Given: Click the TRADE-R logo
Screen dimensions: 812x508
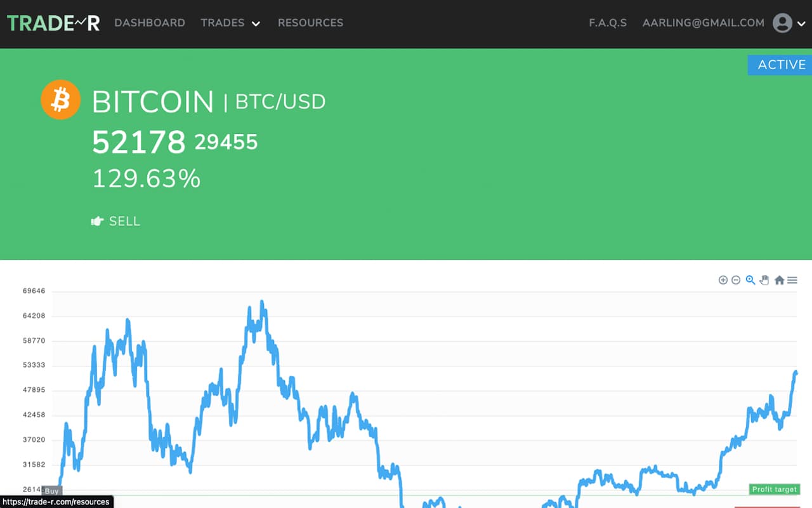Looking at the screenshot, I should pyautogui.click(x=53, y=23).
